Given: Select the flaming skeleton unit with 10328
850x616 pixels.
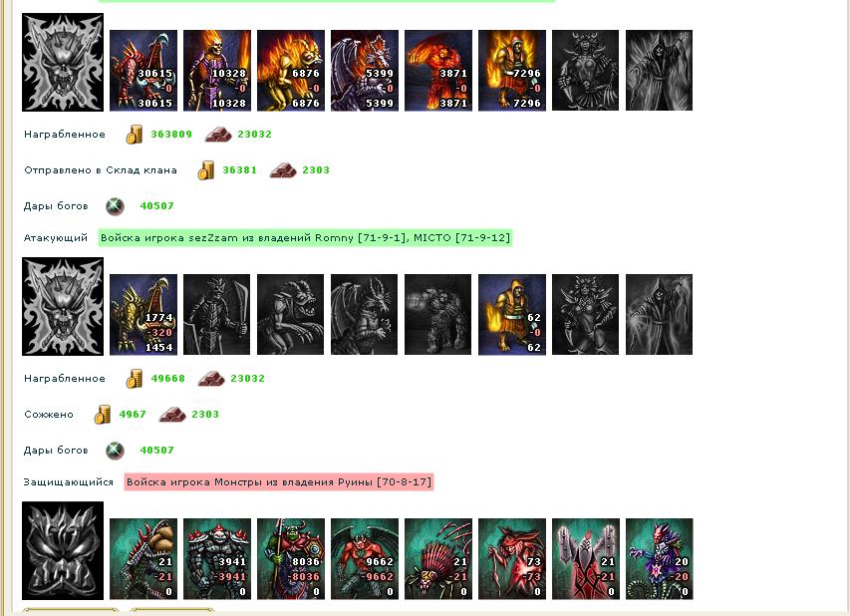Looking at the screenshot, I should tap(217, 71).
